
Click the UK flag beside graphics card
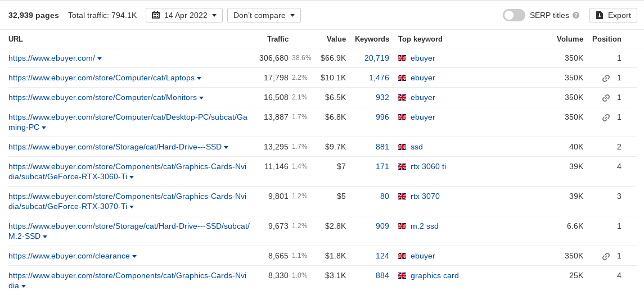pos(402,276)
